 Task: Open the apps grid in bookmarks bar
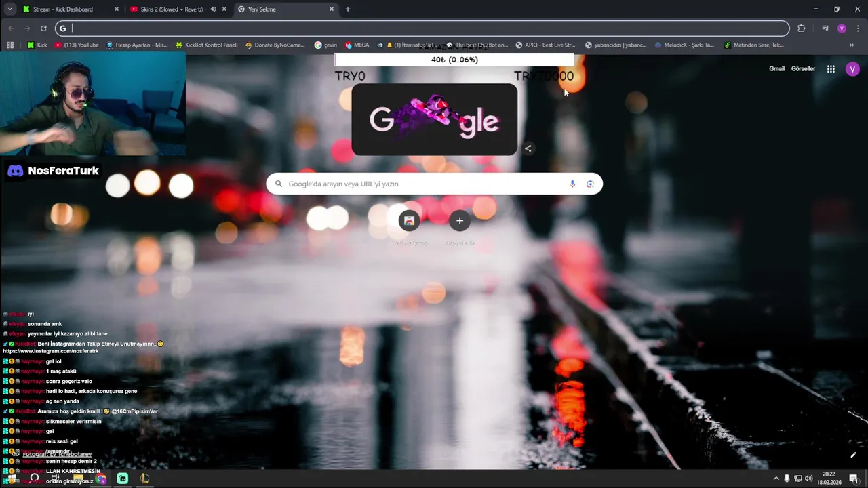pos(10,45)
